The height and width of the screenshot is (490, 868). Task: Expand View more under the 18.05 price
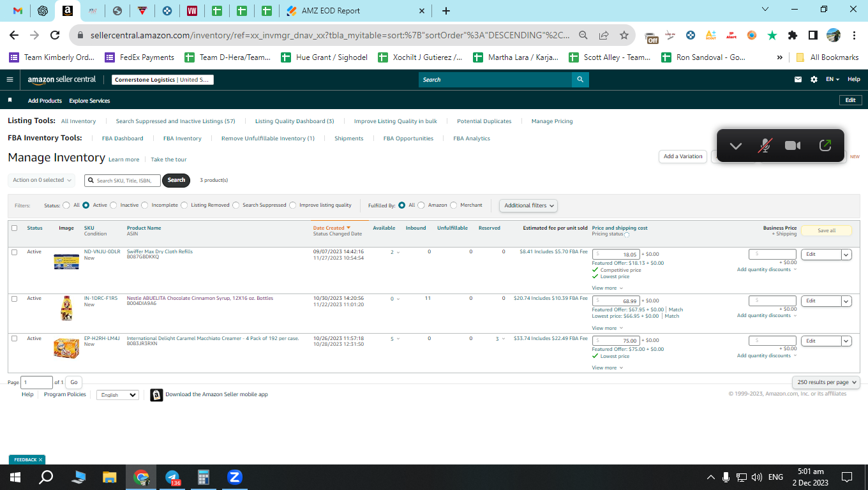608,288
